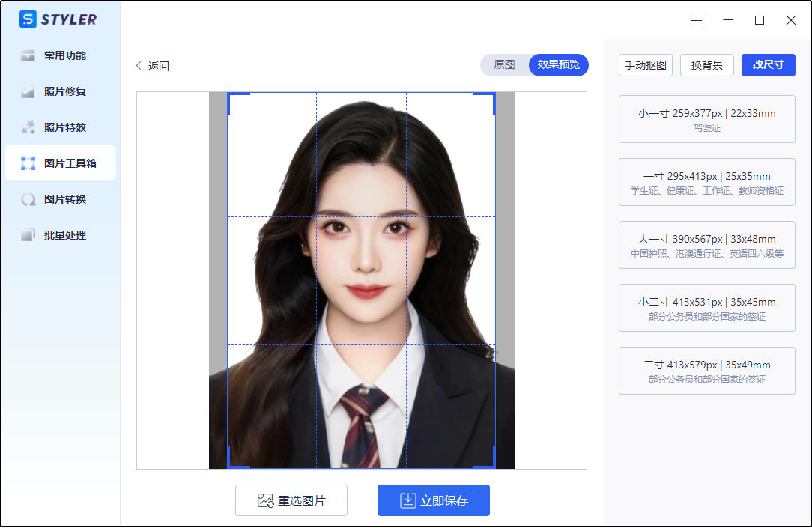Click the 照片修复 sidebar icon

point(28,91)
